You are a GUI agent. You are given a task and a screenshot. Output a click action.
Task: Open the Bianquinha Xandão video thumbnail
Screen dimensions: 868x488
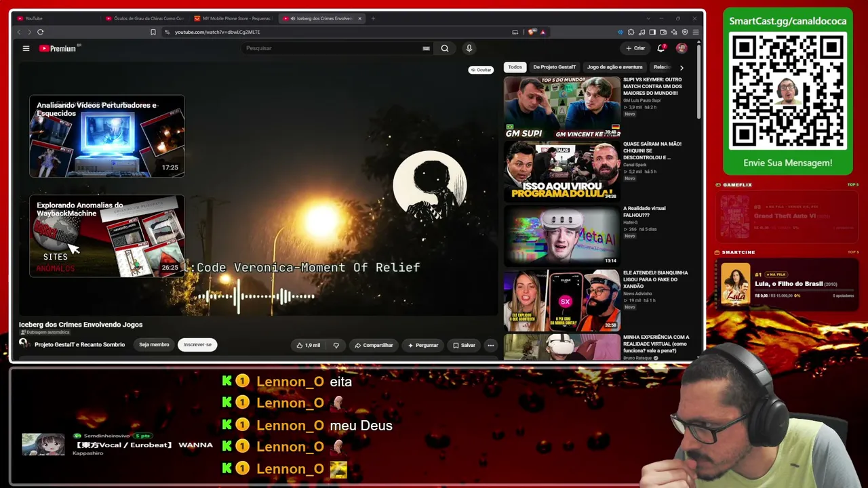click(562, 300)
